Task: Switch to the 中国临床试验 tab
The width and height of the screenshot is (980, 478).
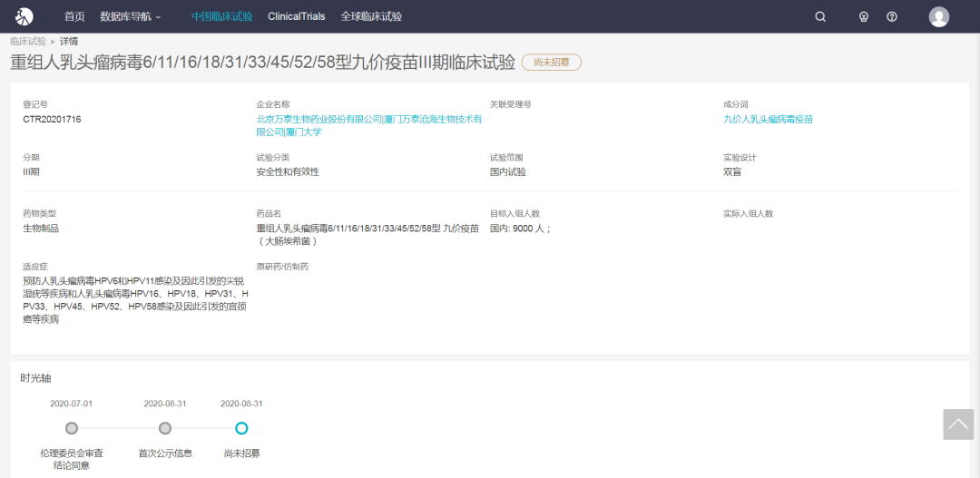Action: point(222,17)
